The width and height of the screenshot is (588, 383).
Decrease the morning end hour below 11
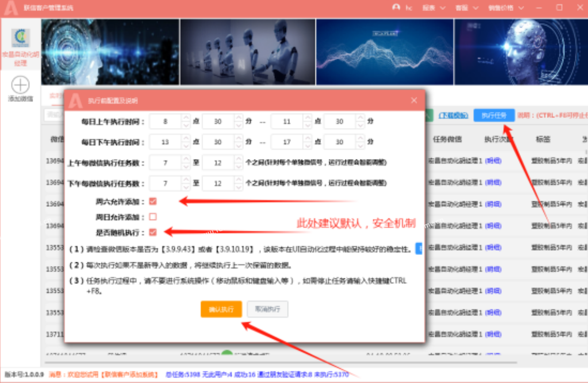307,125
